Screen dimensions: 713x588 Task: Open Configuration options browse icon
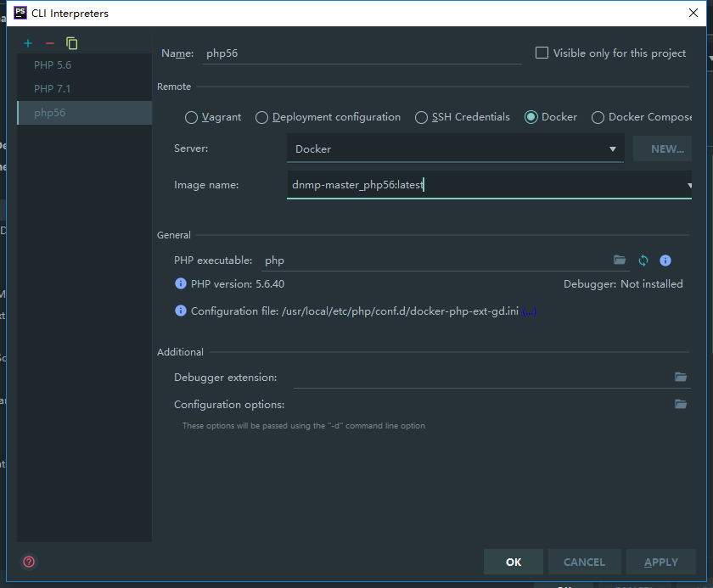pyautogui.click(x=681, y=404)
